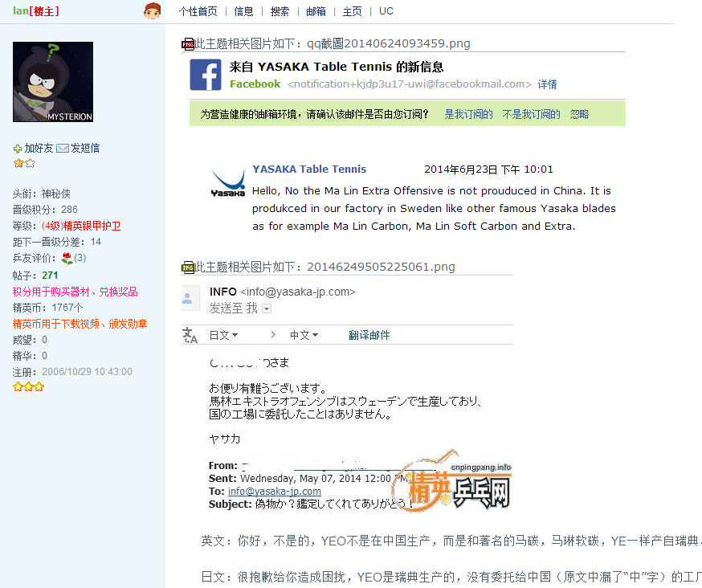Click the post count 271
702x588 pixels.
[x=50, y=276]
